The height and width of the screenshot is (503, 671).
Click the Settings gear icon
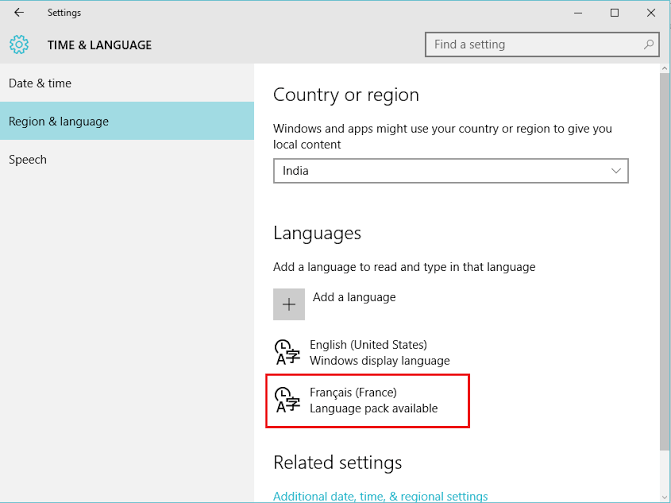coord(19,45)
